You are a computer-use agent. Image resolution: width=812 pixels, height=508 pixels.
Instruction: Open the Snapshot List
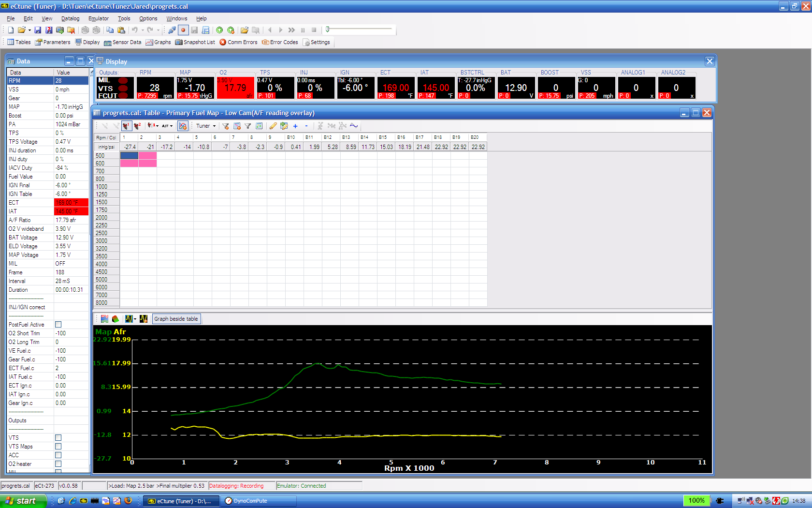tap(195, 42)
